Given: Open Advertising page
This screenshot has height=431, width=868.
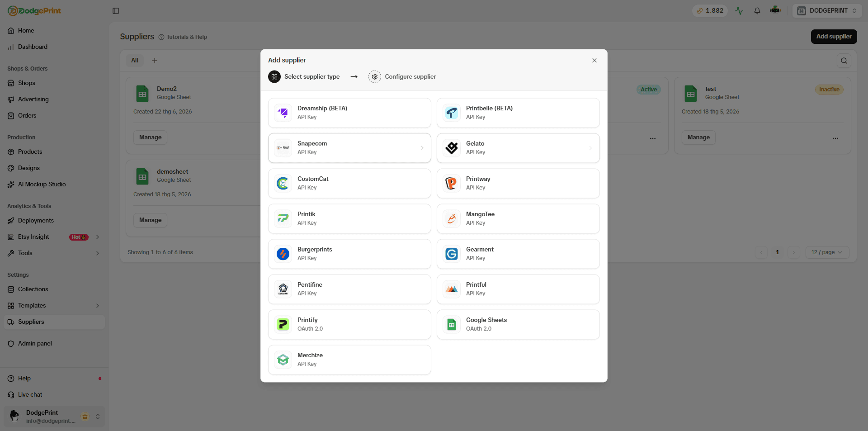Looking at the screenshot, I should click(54, 99).
